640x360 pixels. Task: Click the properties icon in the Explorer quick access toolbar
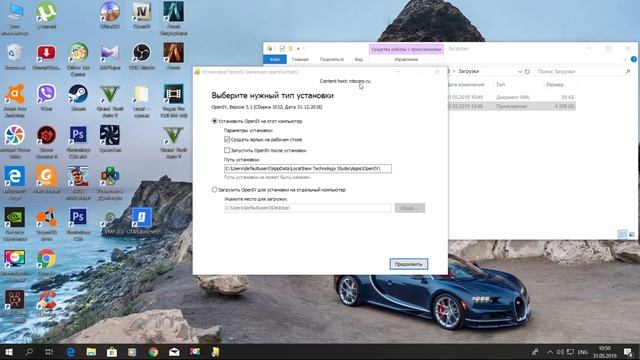282,49
